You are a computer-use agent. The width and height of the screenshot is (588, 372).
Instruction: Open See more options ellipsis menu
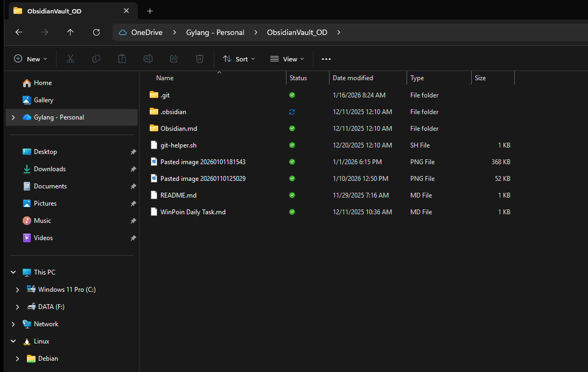tap(326, 59)
